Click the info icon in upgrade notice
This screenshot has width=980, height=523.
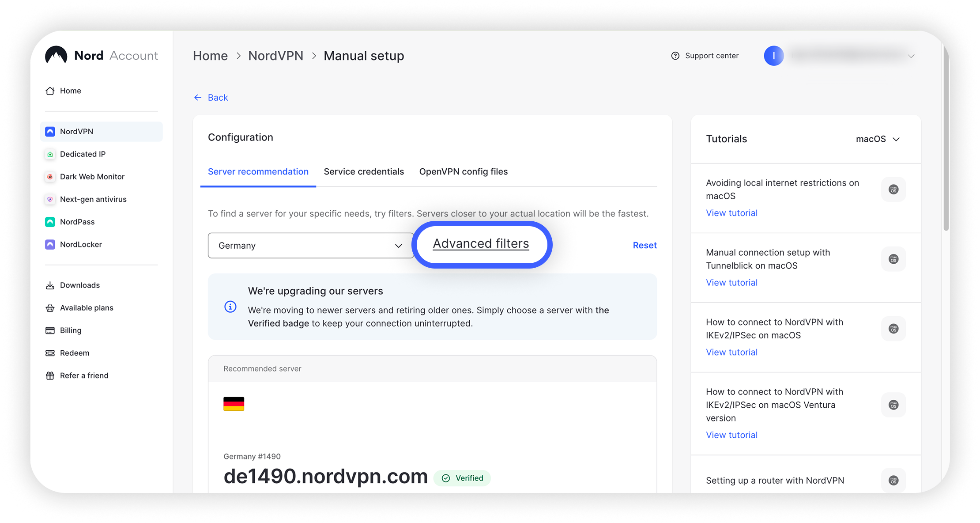point(230,307)
